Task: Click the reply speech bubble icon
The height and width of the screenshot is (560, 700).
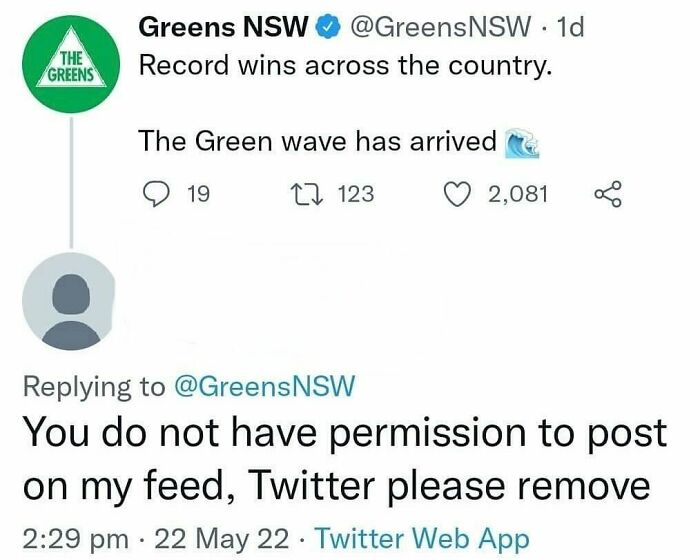Action: [x=154, y=193]
